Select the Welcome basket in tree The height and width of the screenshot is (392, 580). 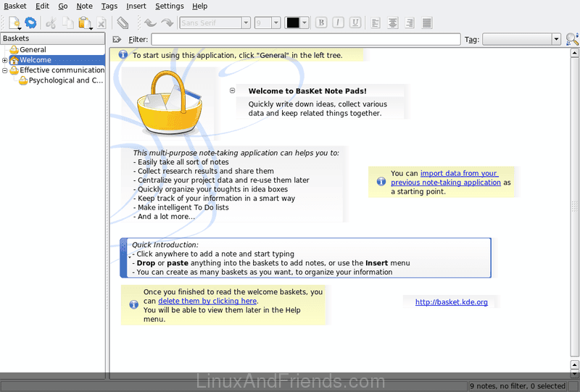35,60
